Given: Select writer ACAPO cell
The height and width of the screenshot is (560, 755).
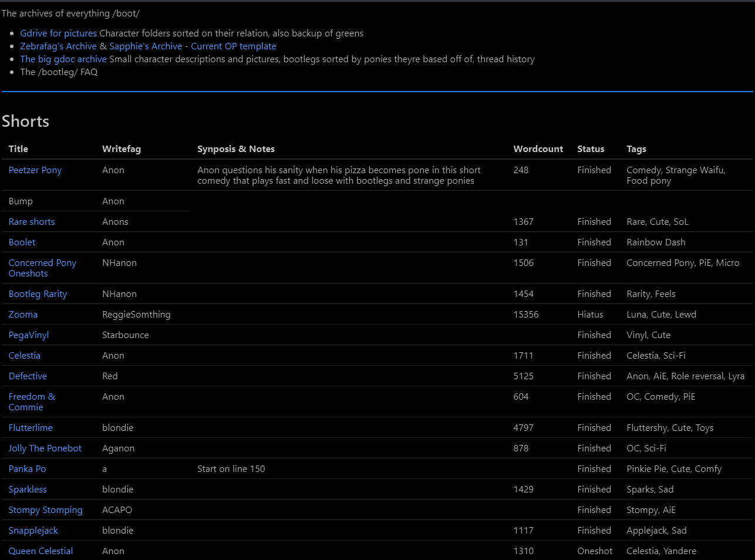Looking at the screenshot, I should tap(117, 510).
